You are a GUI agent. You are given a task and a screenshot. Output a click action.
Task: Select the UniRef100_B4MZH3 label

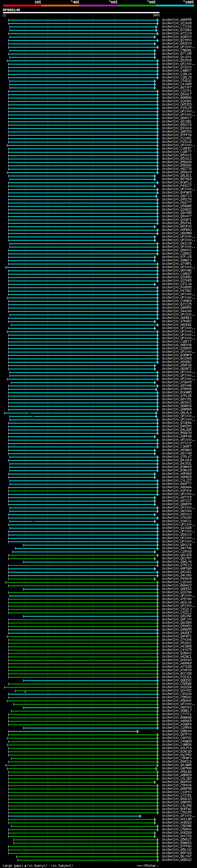177,426
